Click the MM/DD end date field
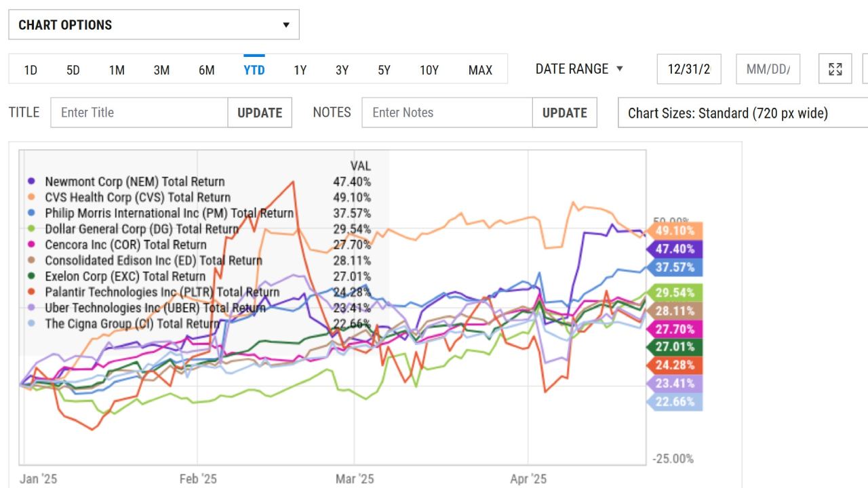Screen dimensions: 868x488 coord(768,69)
